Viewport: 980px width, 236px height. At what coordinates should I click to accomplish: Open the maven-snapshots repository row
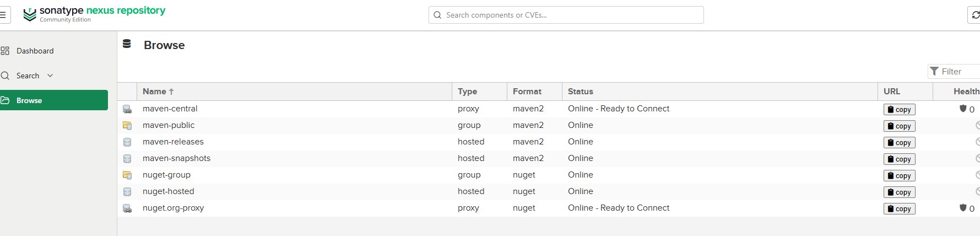click(549, 159)
